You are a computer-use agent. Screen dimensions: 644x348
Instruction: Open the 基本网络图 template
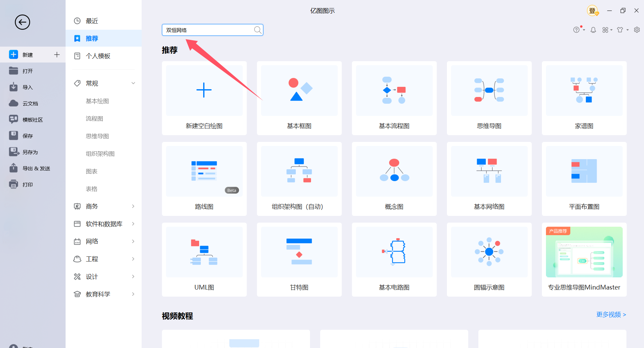pyautogui.click(x=489, y=179)
